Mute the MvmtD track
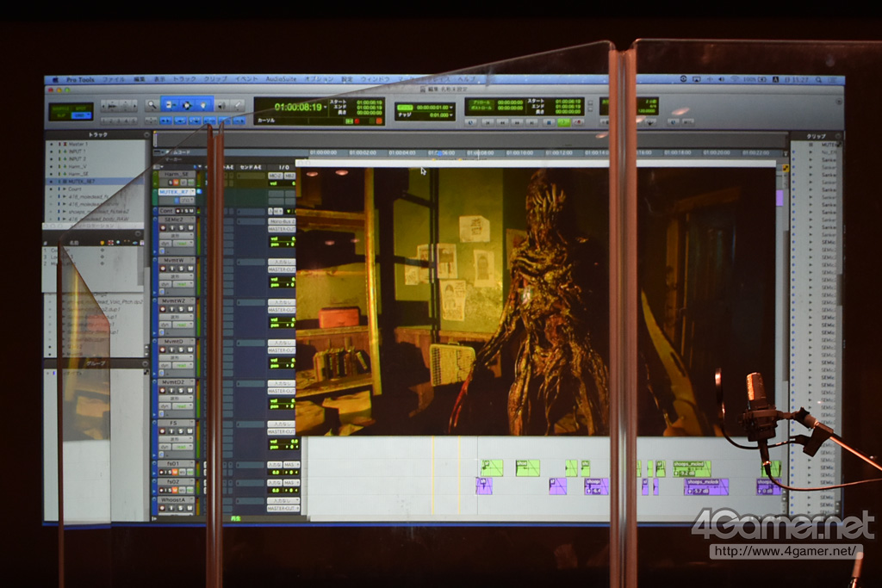The height and width of the screenshot is (588, 882). click(190, 349)
